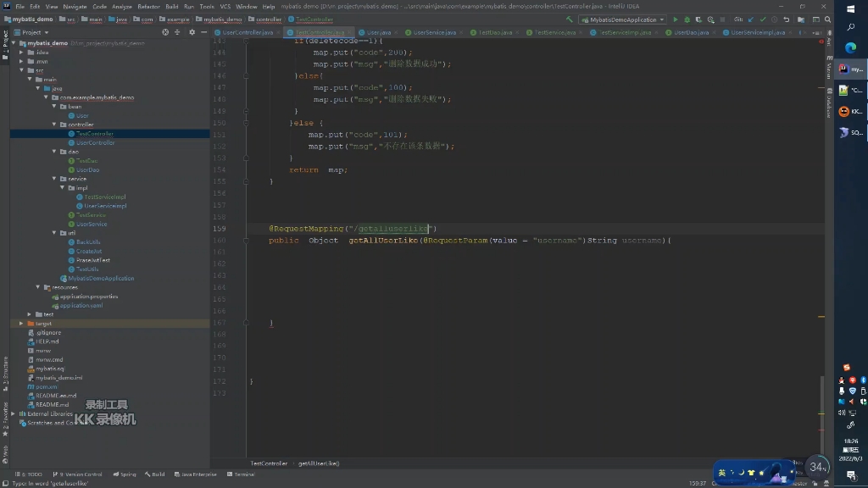
Task: Click the profiler run icon
Action: click(711, 19)
